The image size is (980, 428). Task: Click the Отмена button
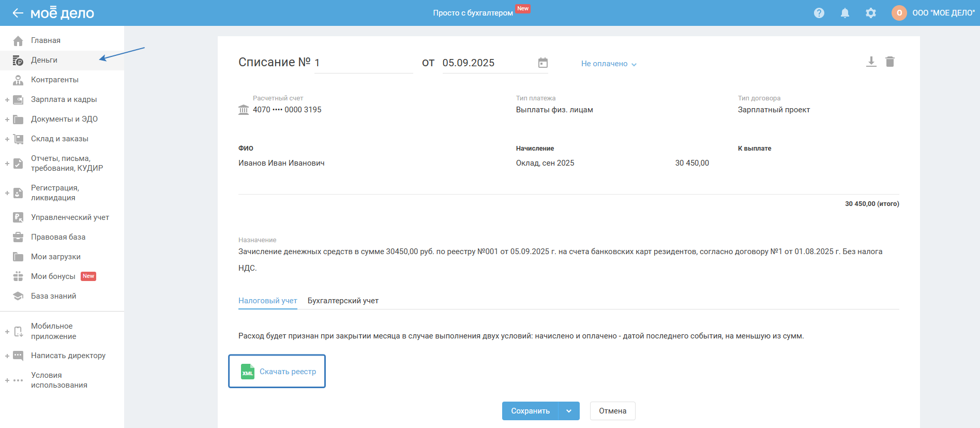[613, 411]
